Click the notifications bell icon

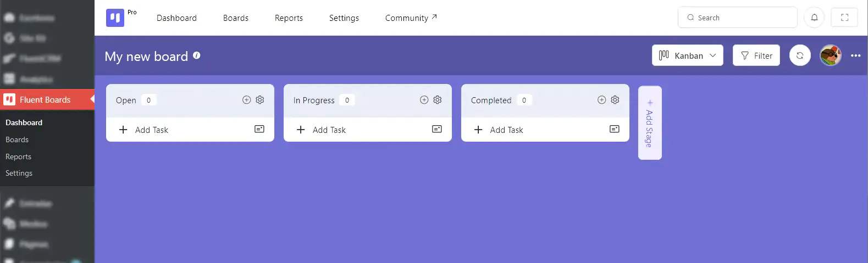point(814,18)
